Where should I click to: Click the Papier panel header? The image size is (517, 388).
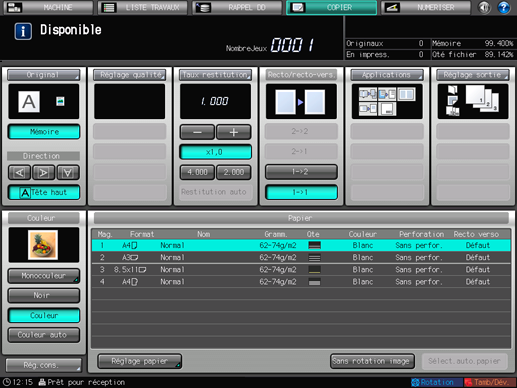[x=301, y=218]
